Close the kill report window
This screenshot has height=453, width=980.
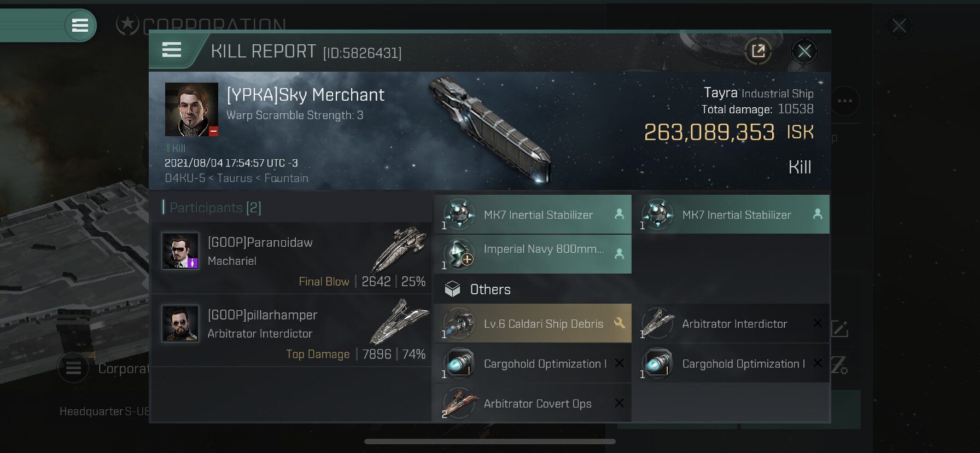[804, 51]
